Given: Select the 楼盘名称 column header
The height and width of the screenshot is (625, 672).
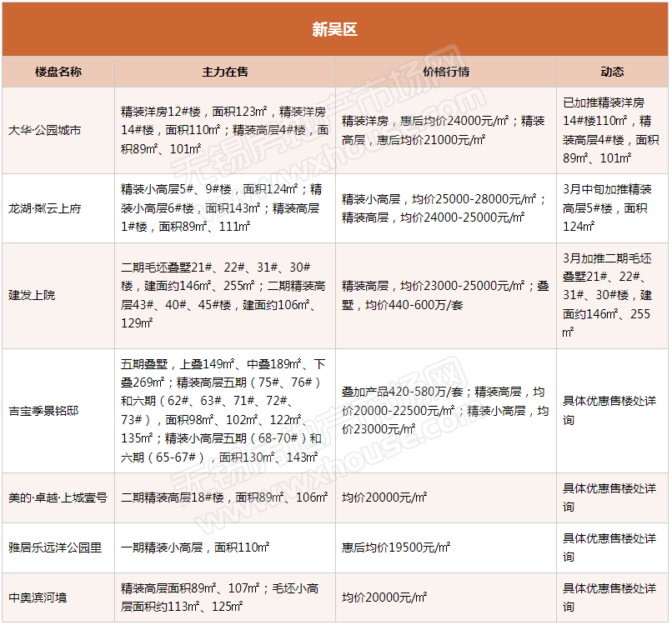Looking at the screenshot, I should coord(58,72).
